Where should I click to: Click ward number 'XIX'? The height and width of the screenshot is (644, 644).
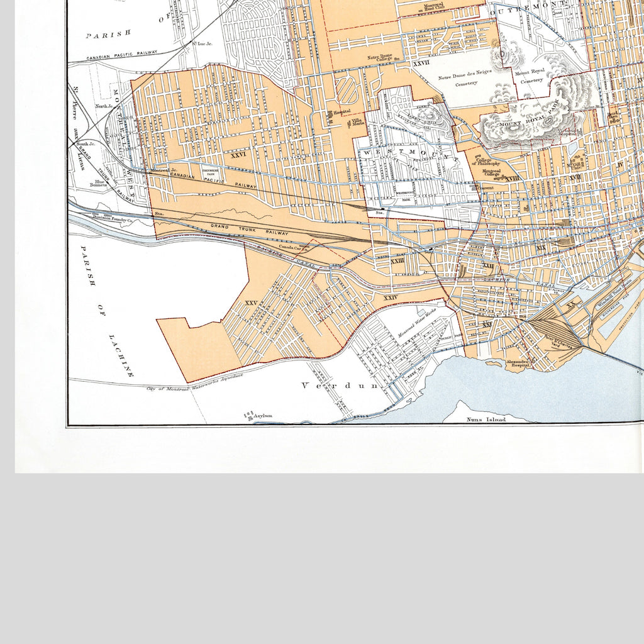(x=541, y=248)
